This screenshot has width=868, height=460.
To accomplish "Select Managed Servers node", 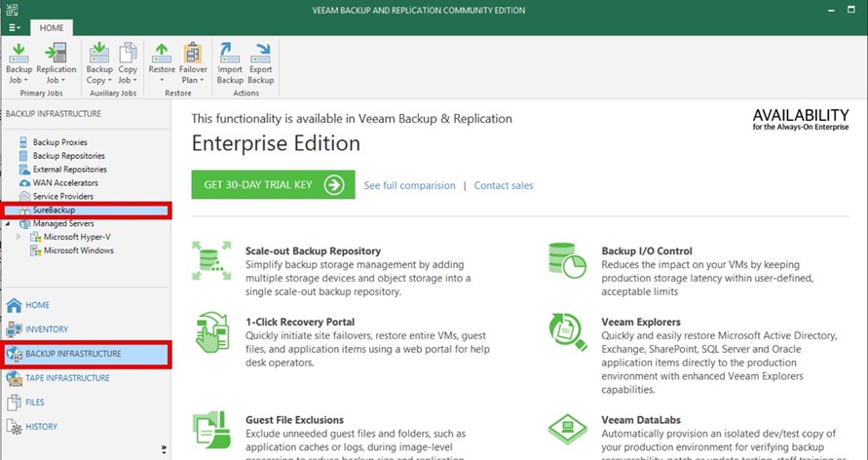I will pyautogui.click(x=63, y=223).
